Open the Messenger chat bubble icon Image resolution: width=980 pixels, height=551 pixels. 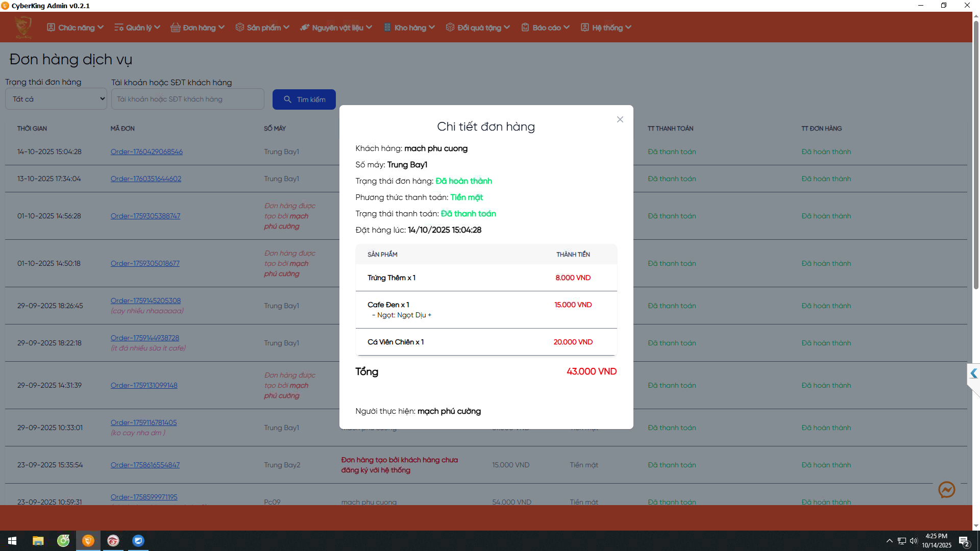tap(946, 490)
